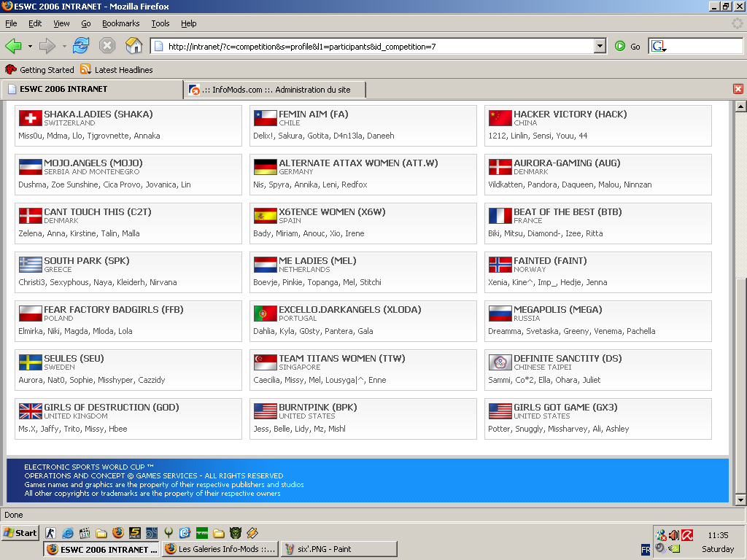Image resolution: width=747 pixels, height=560 pixels.
Task: Open the Messenger tray icon
Action: pos(661,535)
